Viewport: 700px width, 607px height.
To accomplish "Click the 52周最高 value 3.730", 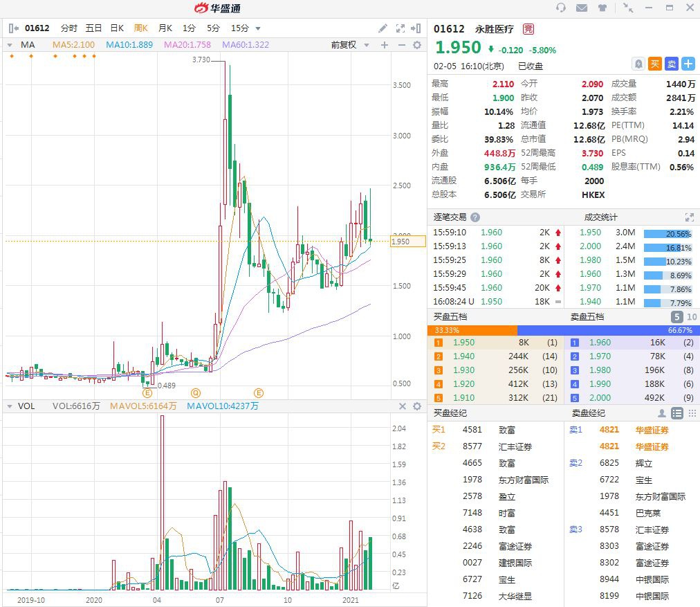I will pyautogui.click(x=592, y=153).
